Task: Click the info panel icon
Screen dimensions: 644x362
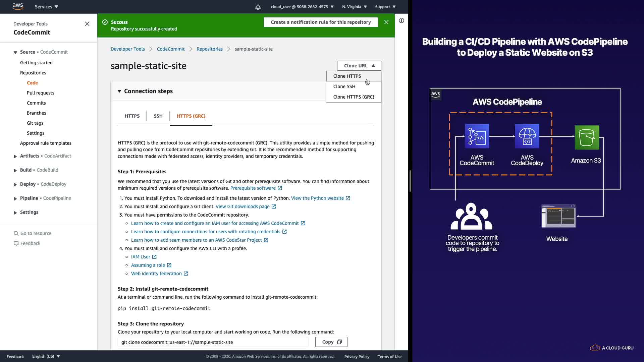Action: (x=401, y=20)
